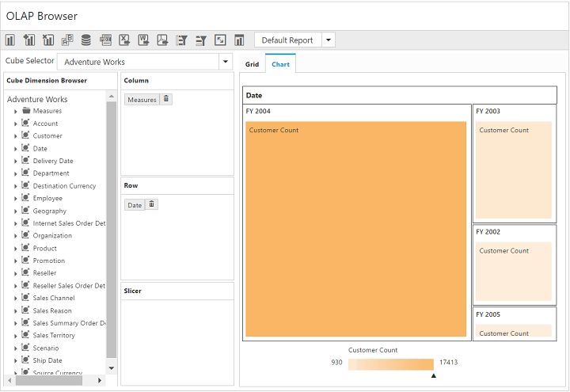
Task: Expand the Delivery Date node arrow
Action: [15, 162]
